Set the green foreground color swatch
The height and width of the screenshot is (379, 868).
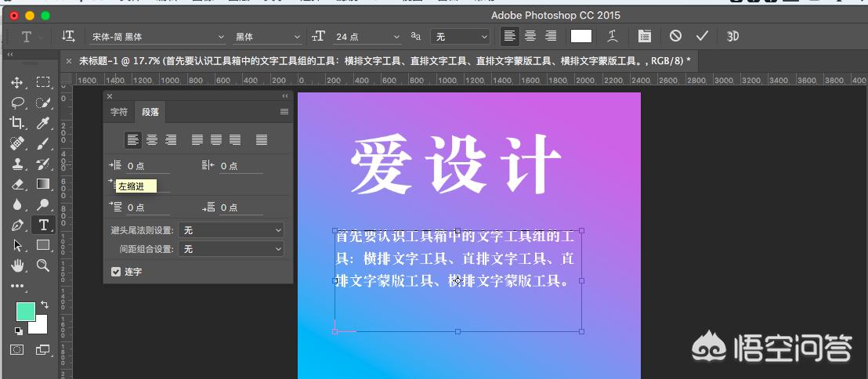click(24, 310)
